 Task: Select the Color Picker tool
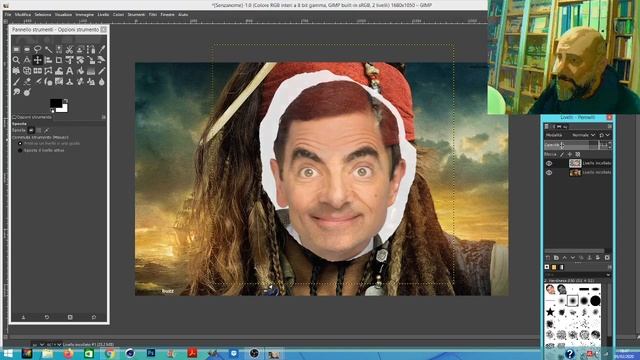(x=102, y=49)
